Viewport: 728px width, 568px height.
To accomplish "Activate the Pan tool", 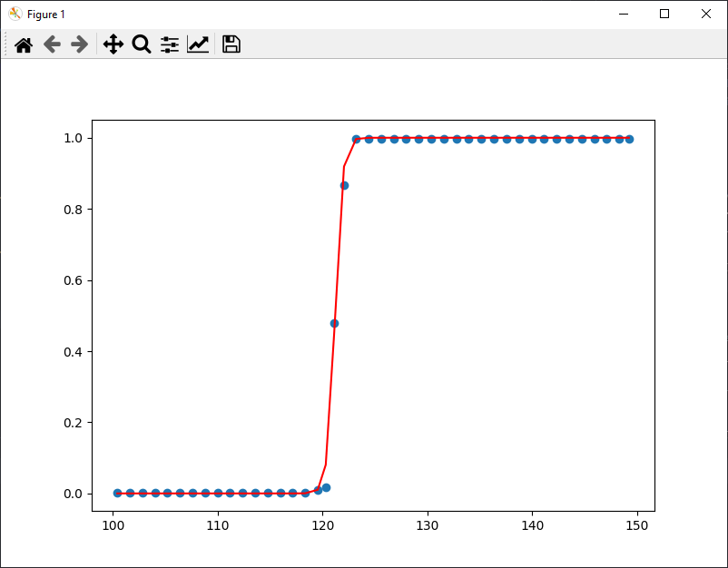I will point(113,44).
